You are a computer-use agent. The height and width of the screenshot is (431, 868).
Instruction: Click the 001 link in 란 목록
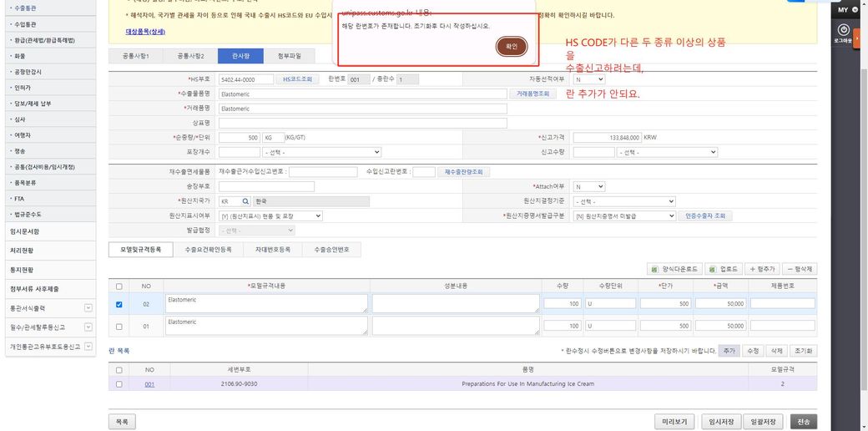point(149,384)
